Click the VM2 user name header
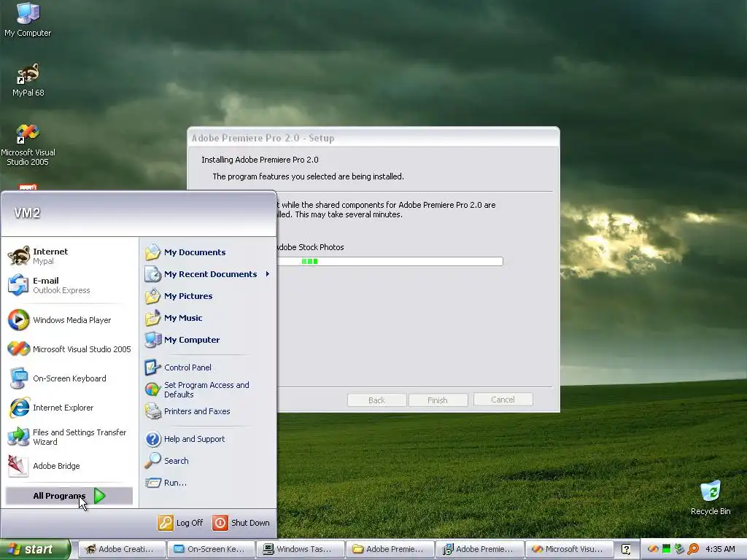 click(x=27, y=213)
